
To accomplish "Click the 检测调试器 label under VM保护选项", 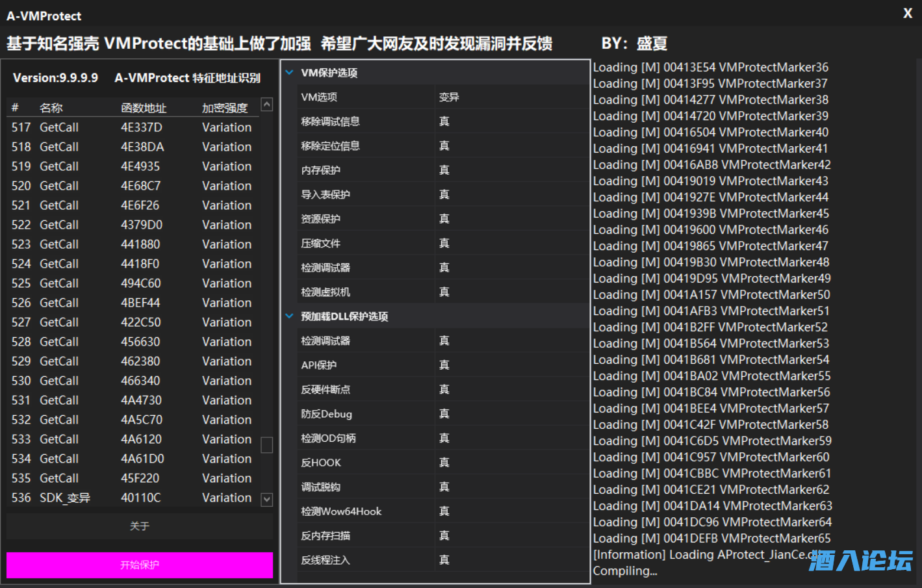I will coord(326,268).
